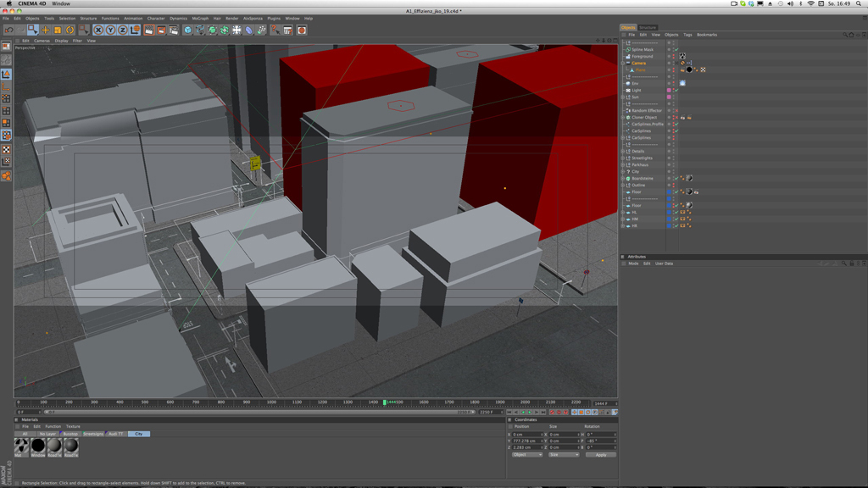Click the pink layer color swatch for Light

tap(669, 90)
